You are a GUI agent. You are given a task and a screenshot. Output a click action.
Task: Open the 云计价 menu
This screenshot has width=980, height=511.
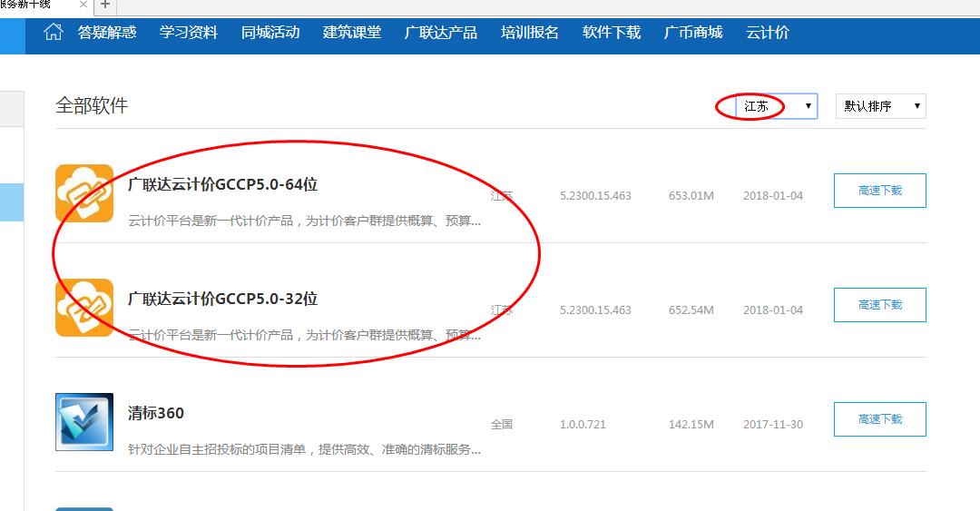point(768,33)
